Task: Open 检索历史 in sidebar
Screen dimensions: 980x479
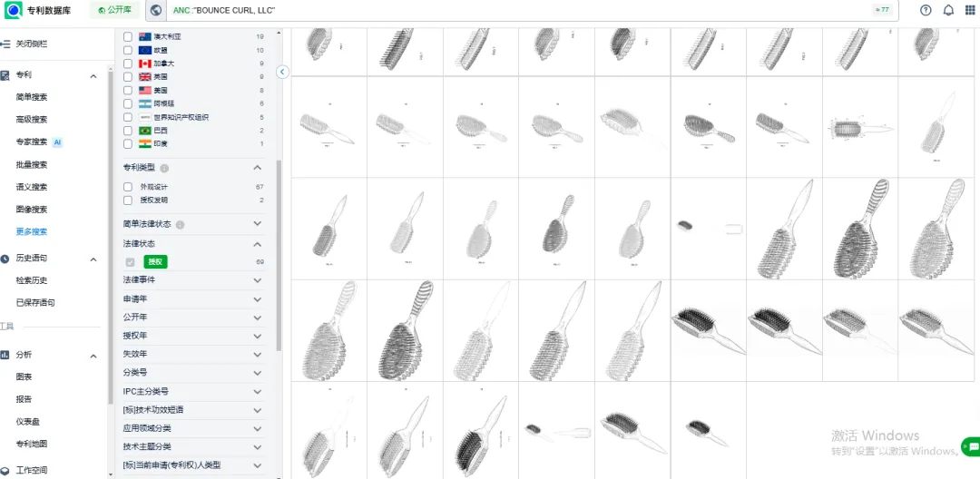Action: point(32,280)
